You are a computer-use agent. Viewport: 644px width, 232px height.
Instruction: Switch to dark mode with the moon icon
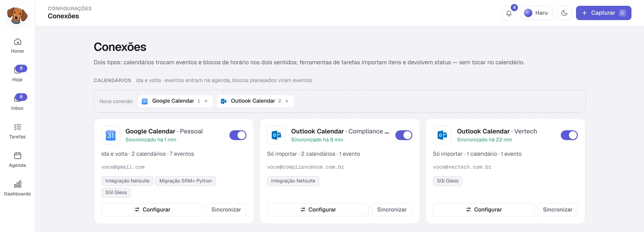564,13
